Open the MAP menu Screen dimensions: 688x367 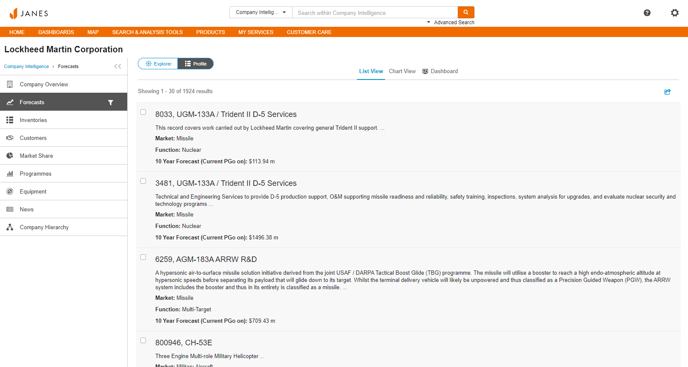click(93, 32)
